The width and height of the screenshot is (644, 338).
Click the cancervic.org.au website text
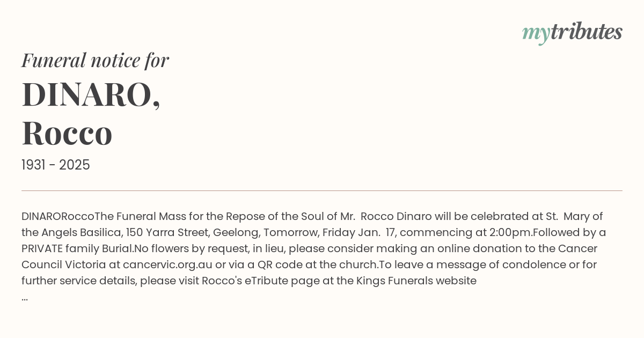pyautogui.click(x=167, y=264)
